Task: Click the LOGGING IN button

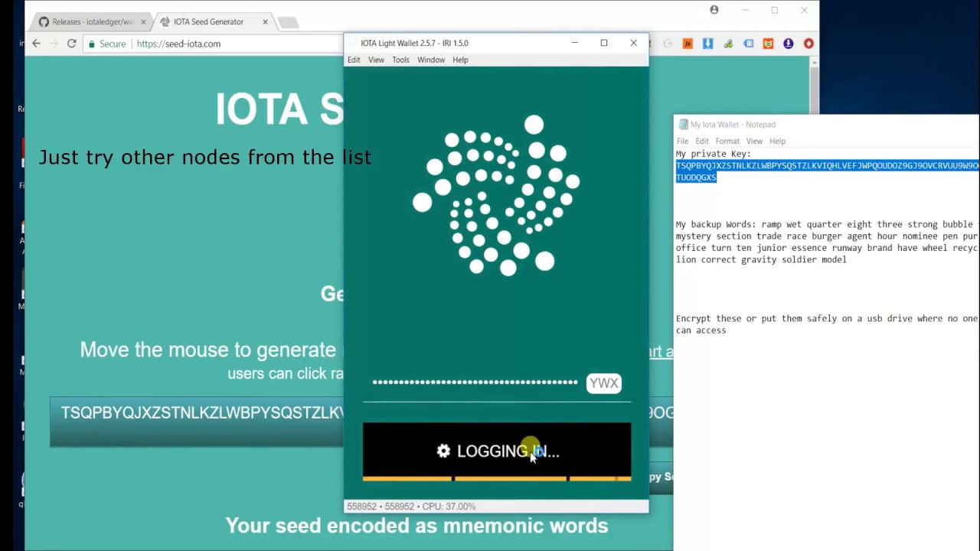Action: [x=497, y=452]
